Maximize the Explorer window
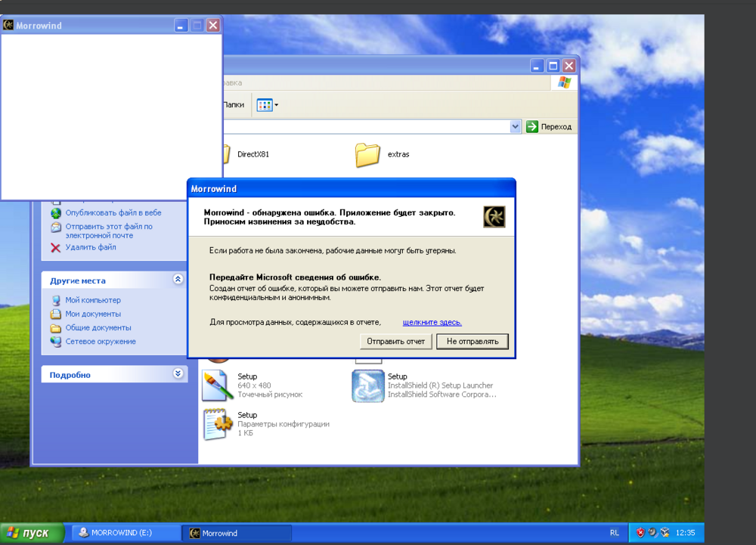 (x=553, y=66)
